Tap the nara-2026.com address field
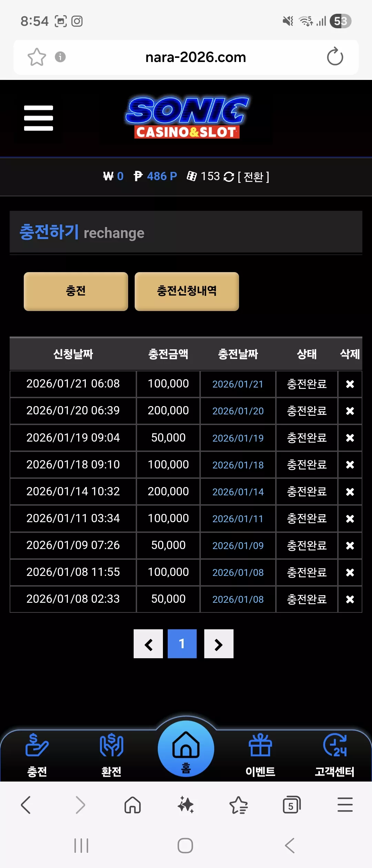Screen dimensions: 372x868 coord(196,57)
